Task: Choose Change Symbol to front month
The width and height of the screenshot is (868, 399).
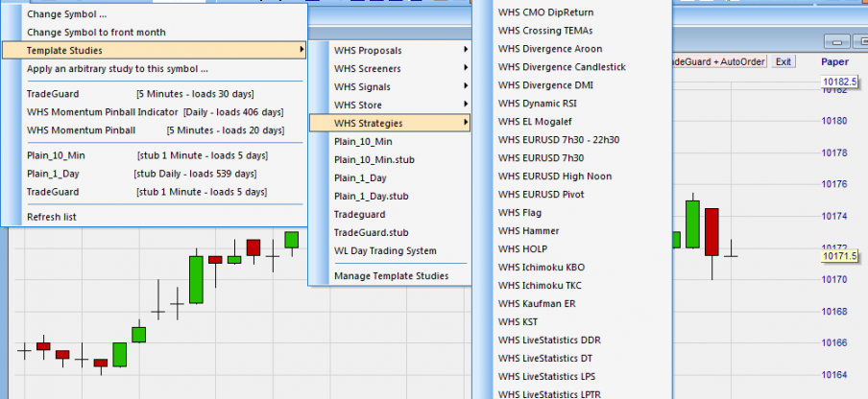Action: [154, 32]
